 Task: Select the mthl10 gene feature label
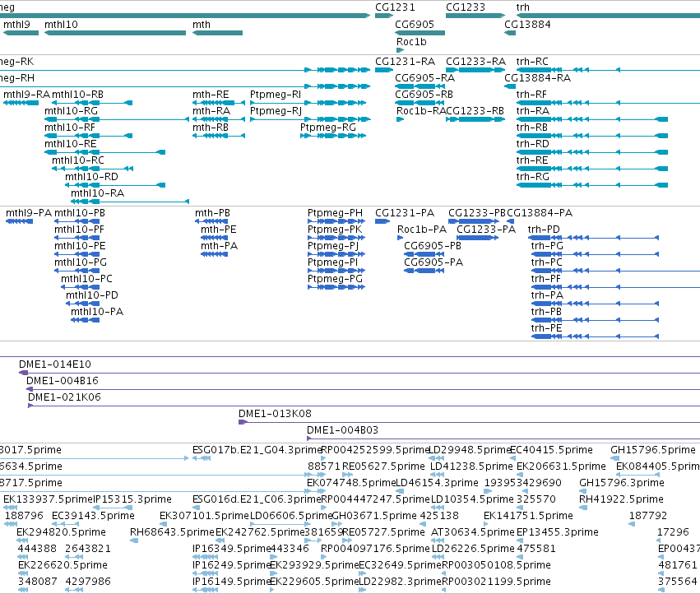click(61, 25)
